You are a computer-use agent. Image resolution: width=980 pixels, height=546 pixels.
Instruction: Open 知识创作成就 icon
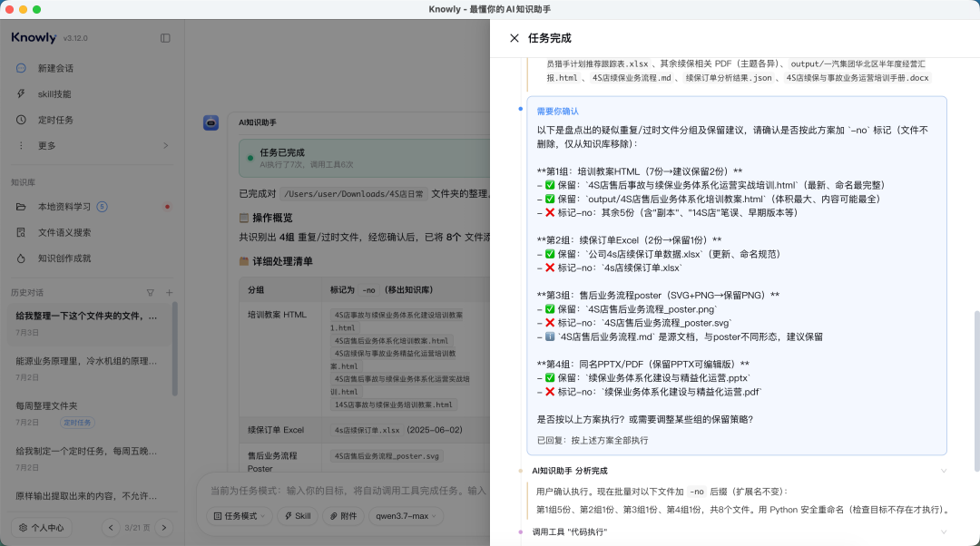click(21, 258)
